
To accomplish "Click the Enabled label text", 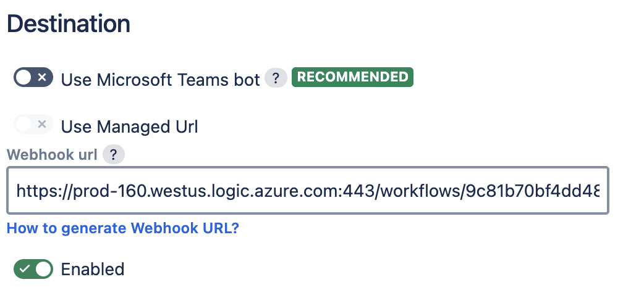I will [x=92, y=270].
